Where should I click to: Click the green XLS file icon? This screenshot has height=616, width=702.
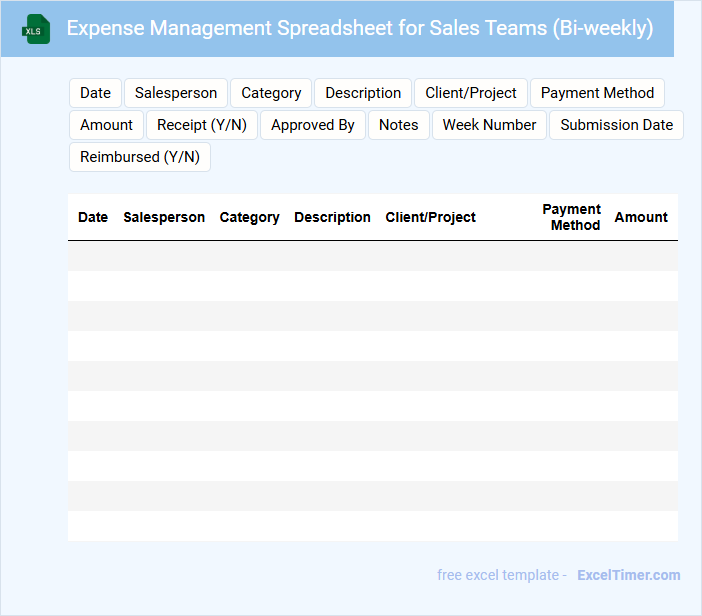(x=36, y=29)
